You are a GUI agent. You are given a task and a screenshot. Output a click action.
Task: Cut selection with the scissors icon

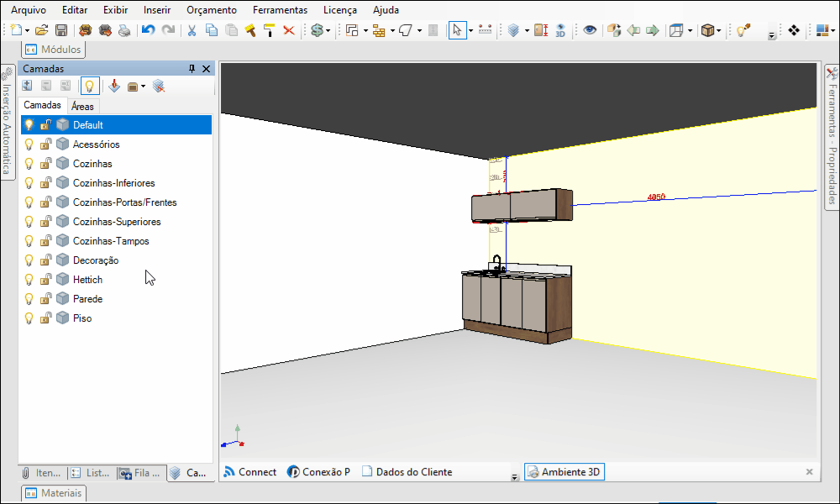coord(192,30)
